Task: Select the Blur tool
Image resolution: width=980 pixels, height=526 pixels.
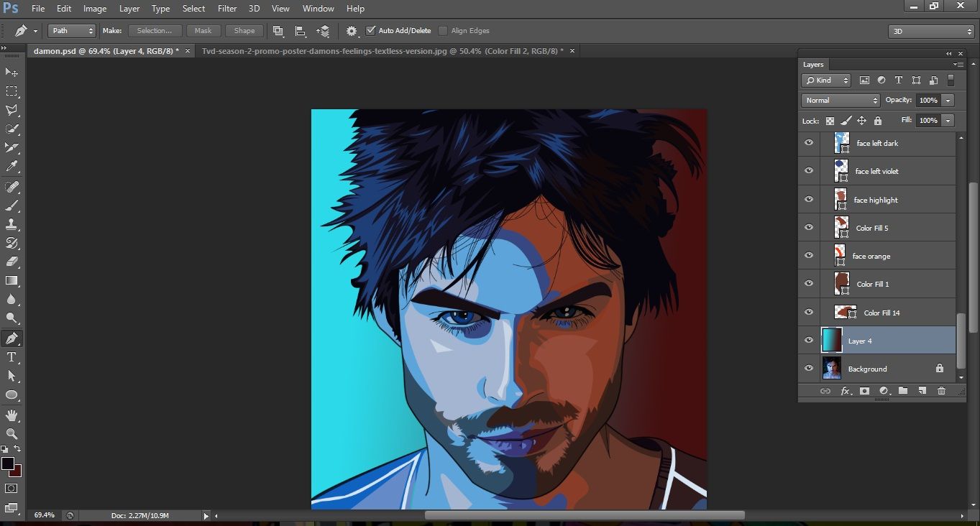Action: [x=12, y=299]
